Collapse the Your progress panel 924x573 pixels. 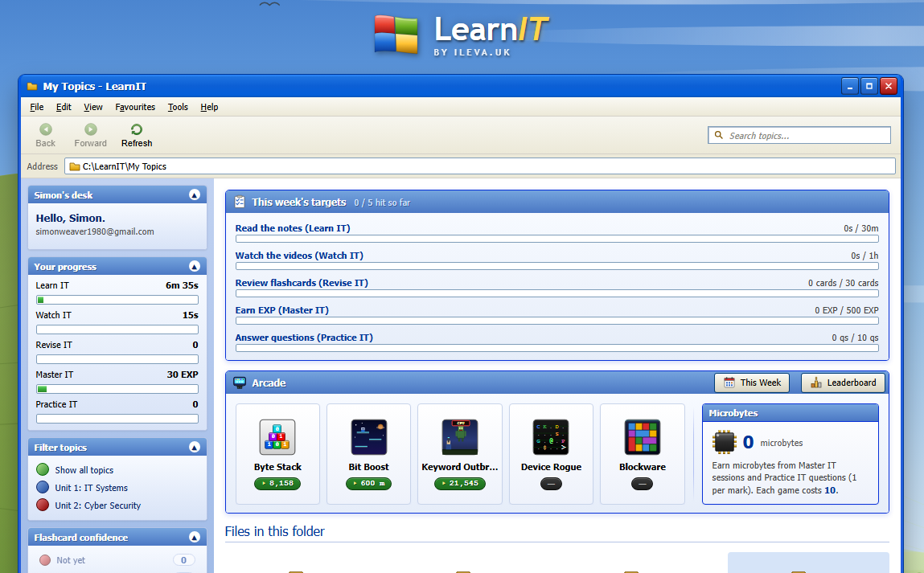[x=195, y=266]
